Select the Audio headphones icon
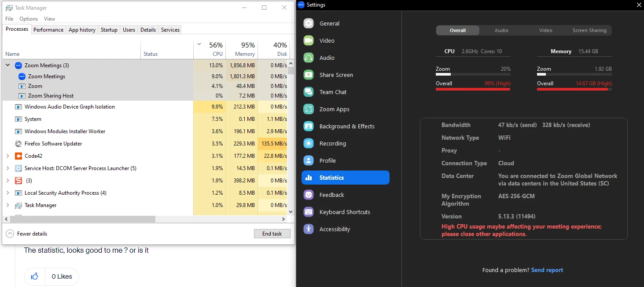The height and width of the screenshot is (287, 644). (x=309, y=58)
